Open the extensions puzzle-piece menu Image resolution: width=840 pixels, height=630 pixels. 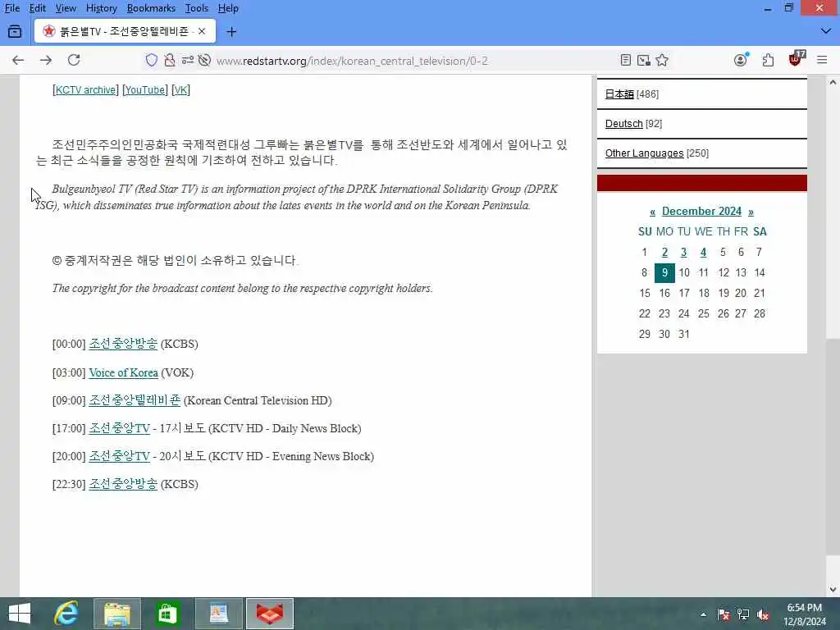(x=768, y=60)
